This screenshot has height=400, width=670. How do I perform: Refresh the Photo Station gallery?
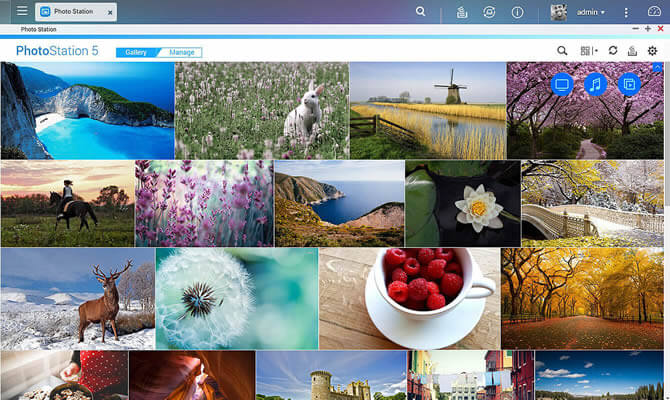click(613, 51)
